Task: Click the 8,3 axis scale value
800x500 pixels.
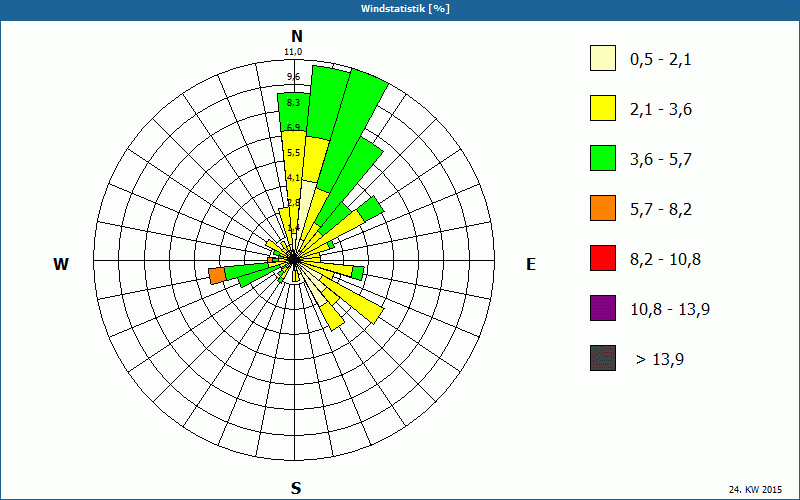Action: [x=293, y=103]
